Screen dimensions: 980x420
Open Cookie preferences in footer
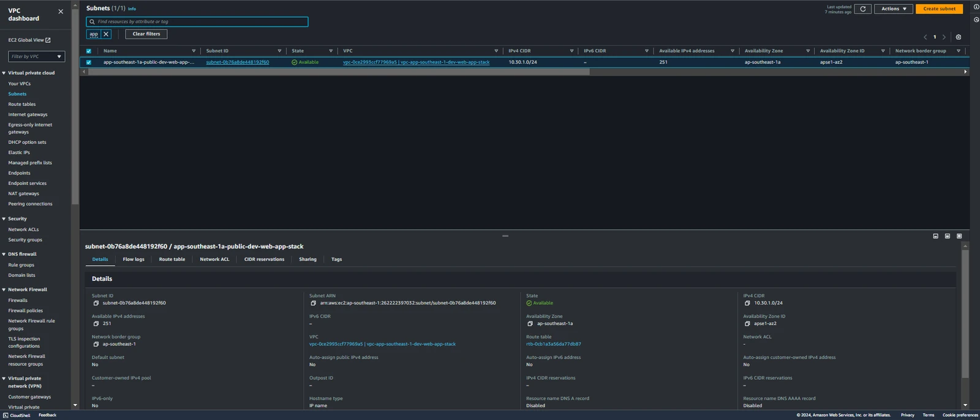click(960, 415)
